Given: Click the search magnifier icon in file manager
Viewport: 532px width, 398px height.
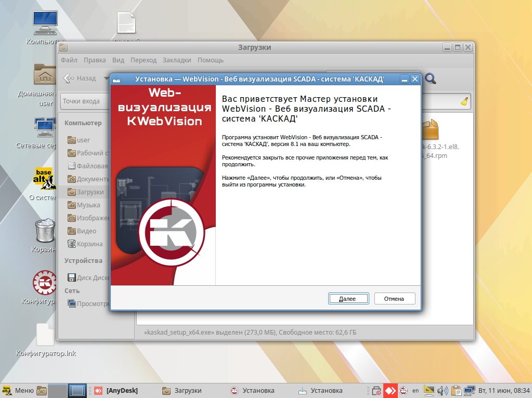Looking at the screenshot, I should click(x=430, y=78).
